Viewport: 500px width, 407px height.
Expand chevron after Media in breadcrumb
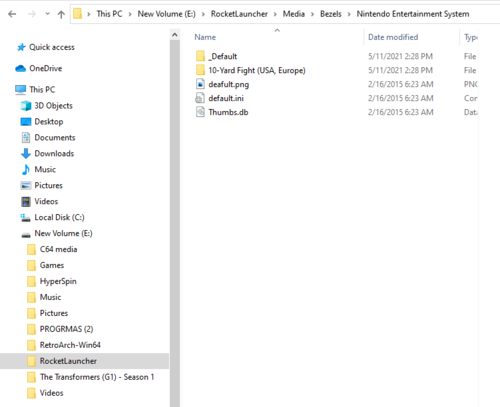(x=313, y=14)
